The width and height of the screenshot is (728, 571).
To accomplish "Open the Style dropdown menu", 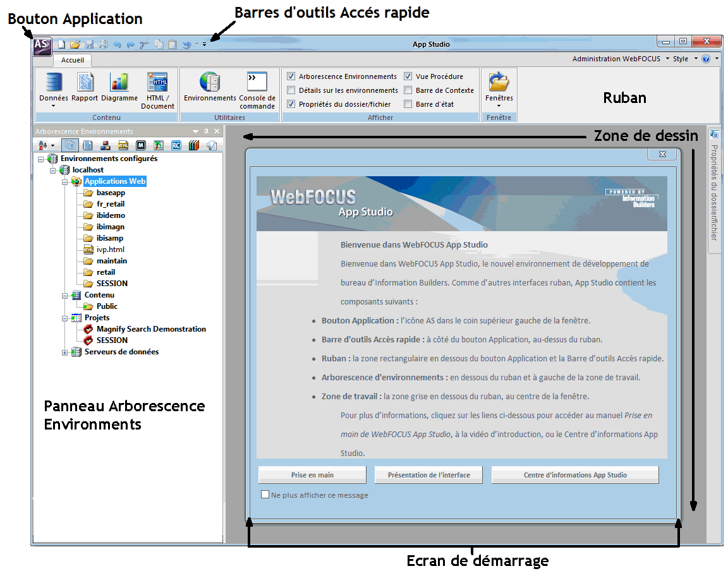I will pyautogui.click(x=696, y=59).
